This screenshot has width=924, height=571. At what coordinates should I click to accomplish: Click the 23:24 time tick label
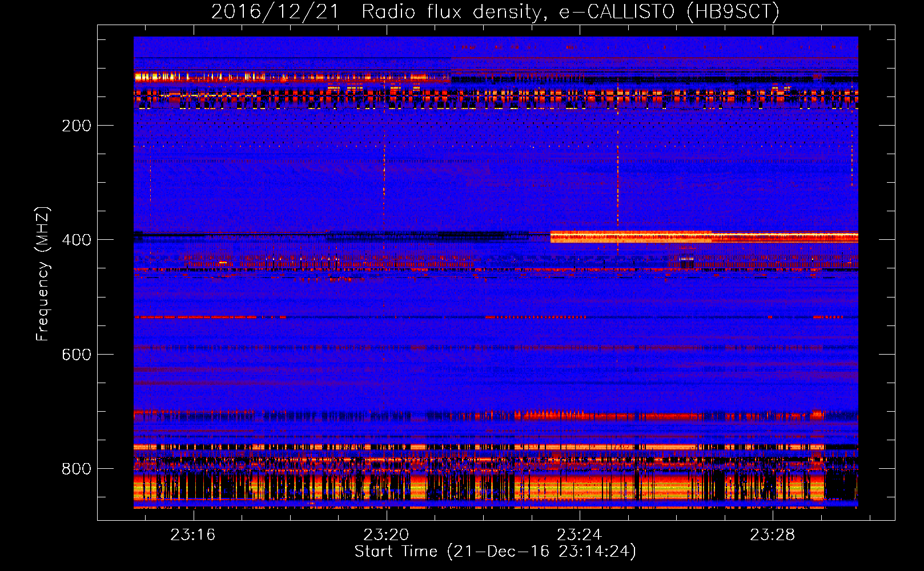point(579,535)
